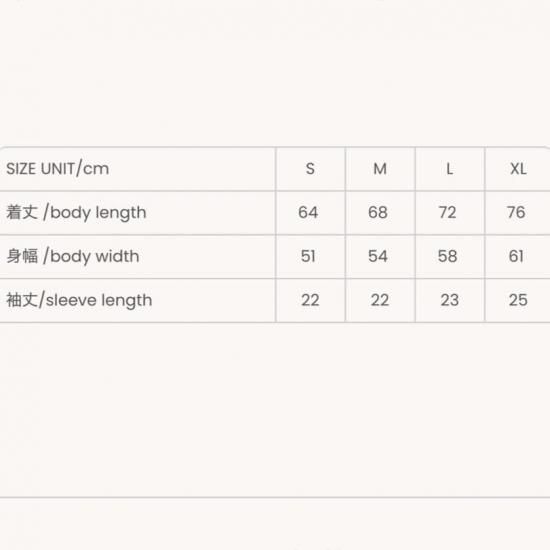
Task: Click body width value 54
Action: 378,256
